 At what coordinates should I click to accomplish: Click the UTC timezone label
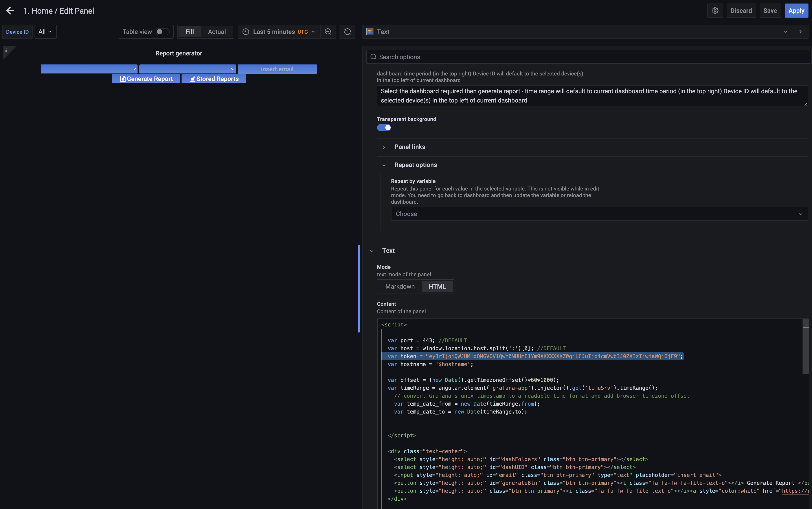[302, 32]
